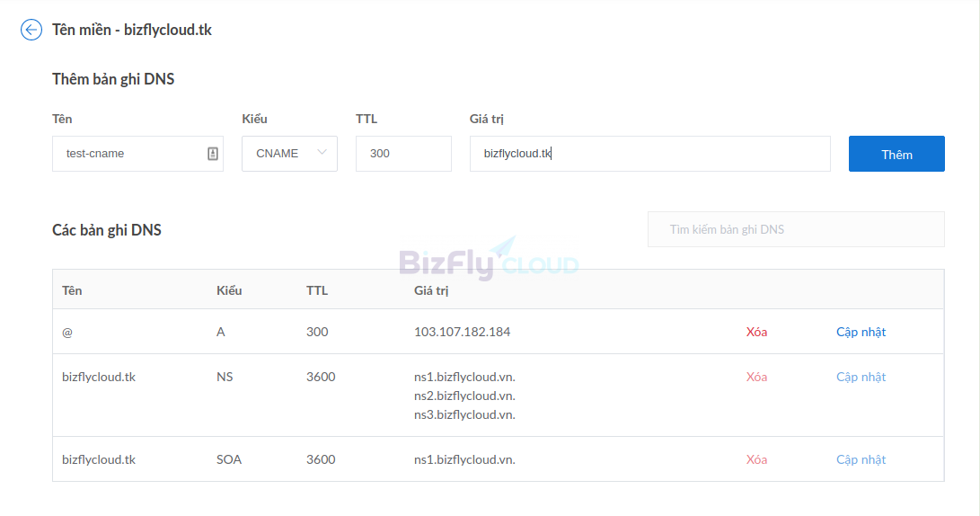Screen dimensions: 980x516
Task: Click the Giá trị input with bizflycloud.tk
Action: [650, 154]
